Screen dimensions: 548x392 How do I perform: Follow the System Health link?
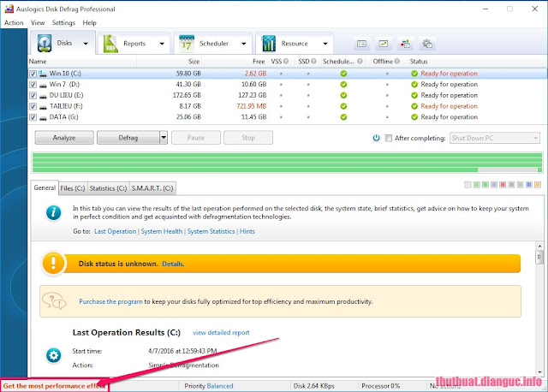[x=162, y=231]
